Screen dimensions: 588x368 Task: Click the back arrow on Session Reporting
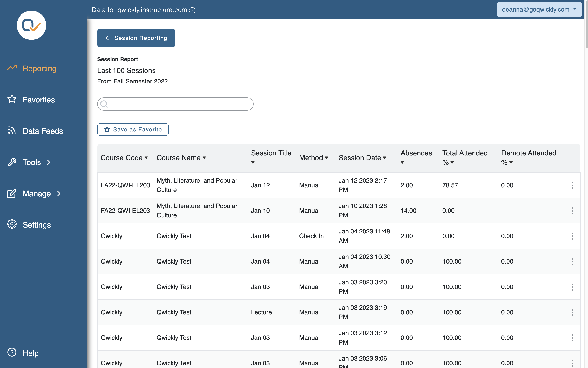point(108,38)
